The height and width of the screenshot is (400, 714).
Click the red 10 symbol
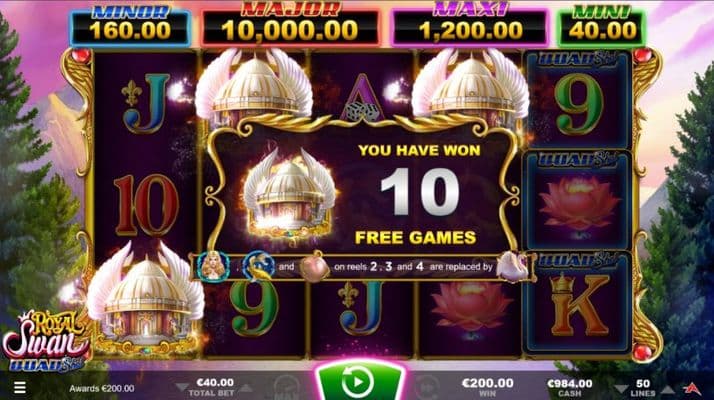coord(146,205)
